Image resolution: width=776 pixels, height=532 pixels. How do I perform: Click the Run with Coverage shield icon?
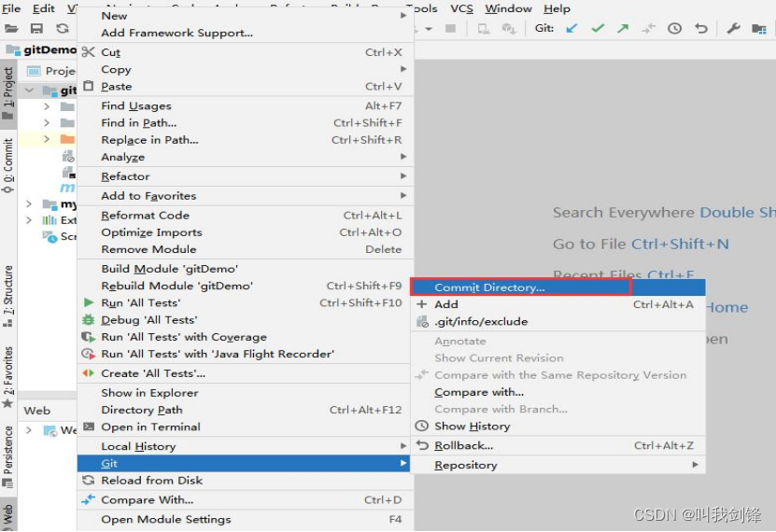click(88, 337)
